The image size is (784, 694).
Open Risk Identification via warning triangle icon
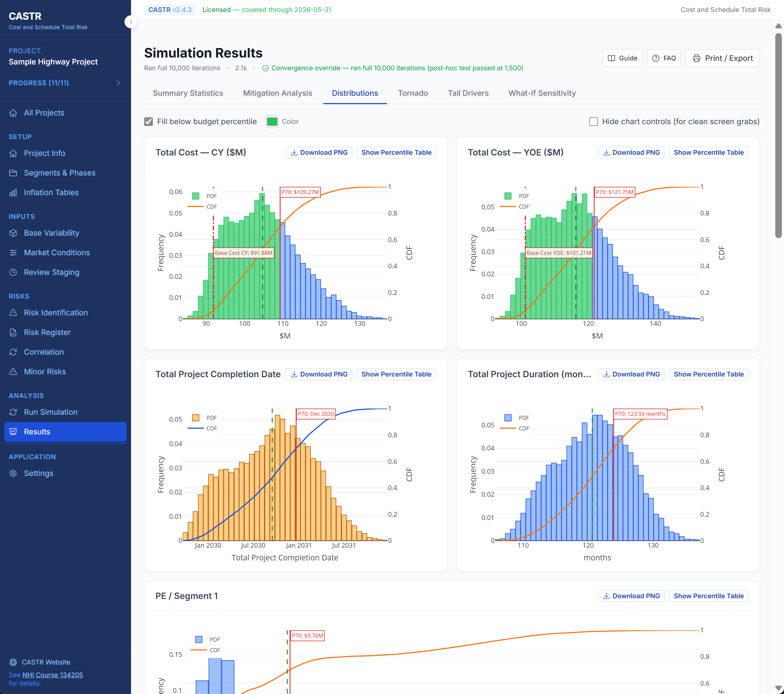point(14,313)
